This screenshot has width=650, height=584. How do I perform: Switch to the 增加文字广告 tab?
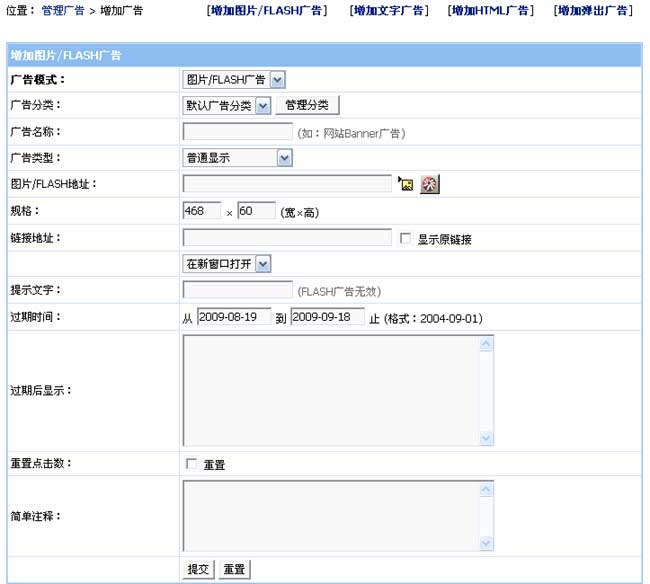[390, 11]
